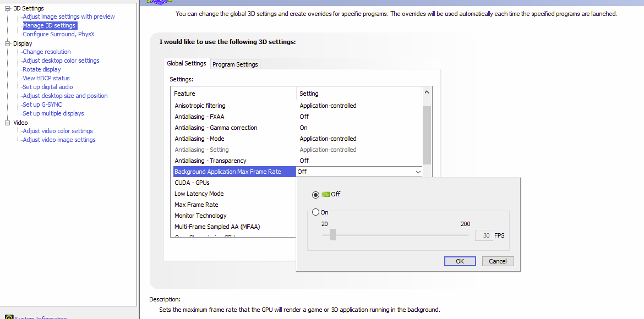644x319 pixels.
Task: Open Set up multiple displays
Action: tap(53, 113)
